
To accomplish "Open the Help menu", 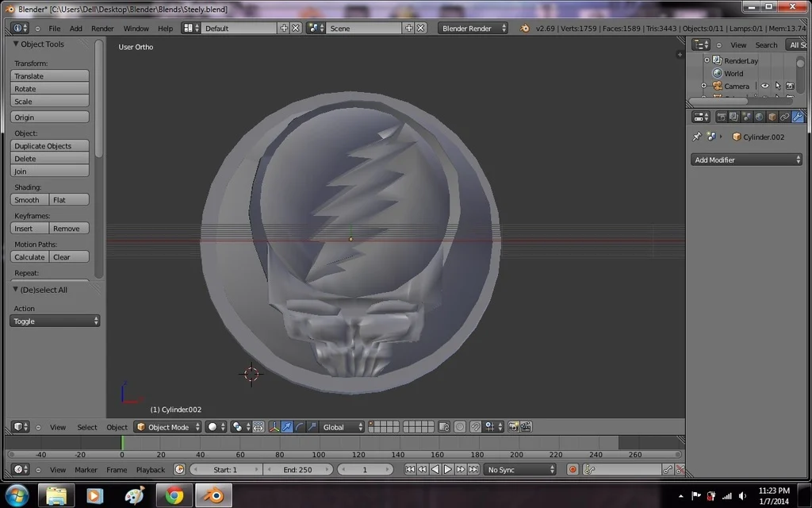I will click(165, 29).
